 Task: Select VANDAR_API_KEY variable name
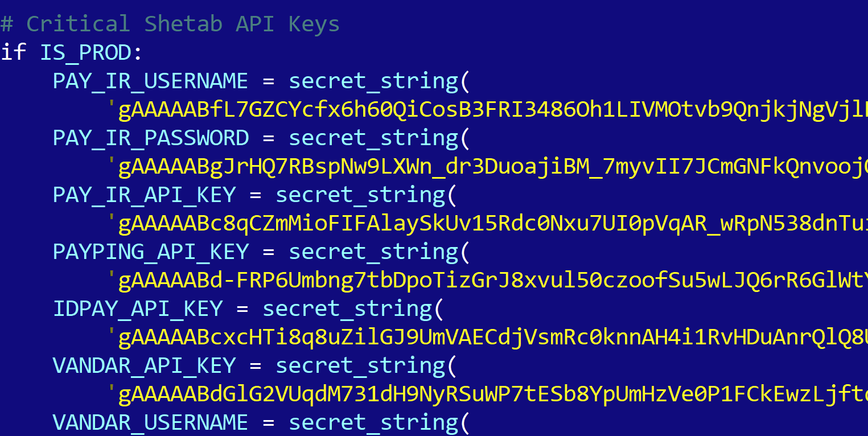pyautogui.click(x=144, y=365)
